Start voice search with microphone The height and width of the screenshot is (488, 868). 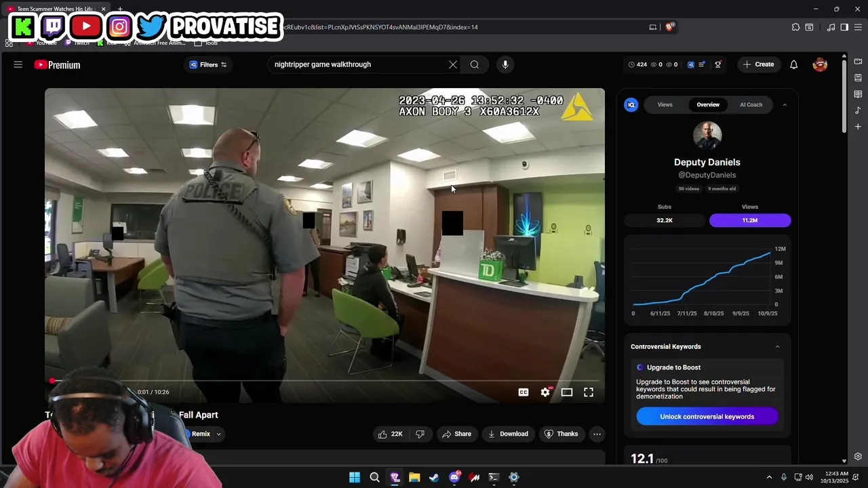coord(505,64)
